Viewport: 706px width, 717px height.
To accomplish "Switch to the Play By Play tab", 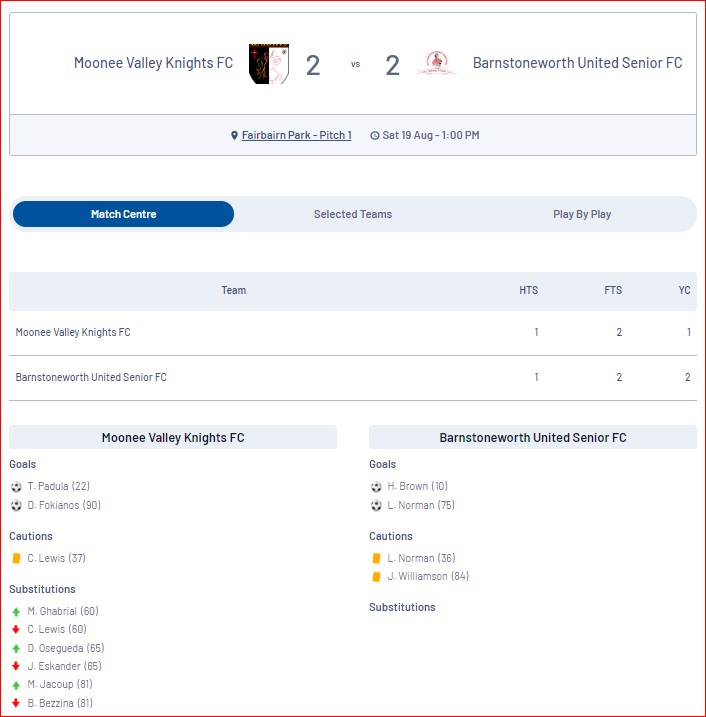I will click(582, 214).
